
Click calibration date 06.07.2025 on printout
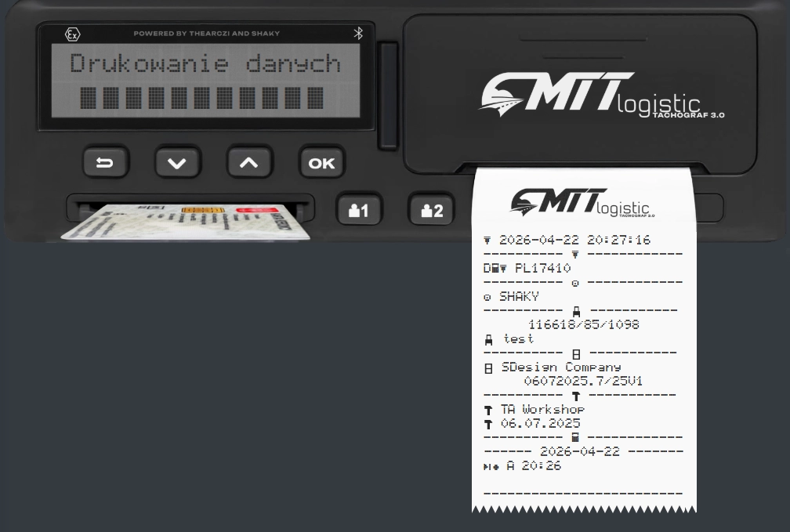(x=540, y=423)
